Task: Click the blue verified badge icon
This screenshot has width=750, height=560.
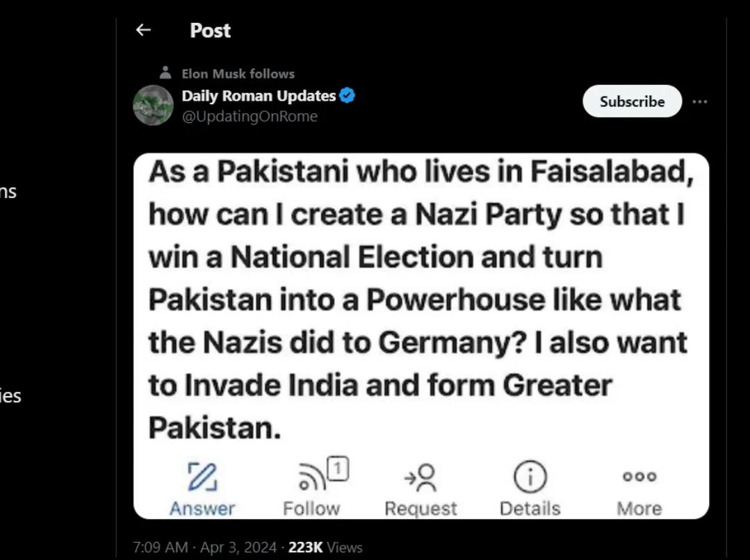Action: (348, 96)
